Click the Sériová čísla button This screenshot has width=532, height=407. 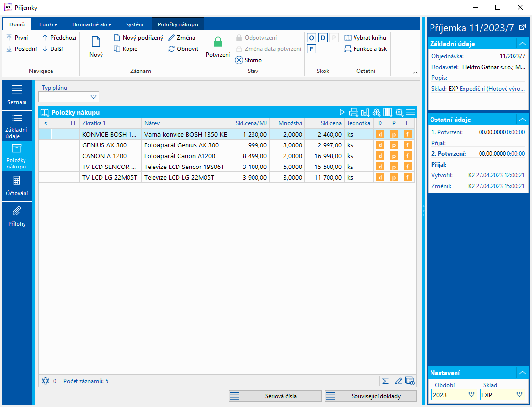[x=275, y=396]
